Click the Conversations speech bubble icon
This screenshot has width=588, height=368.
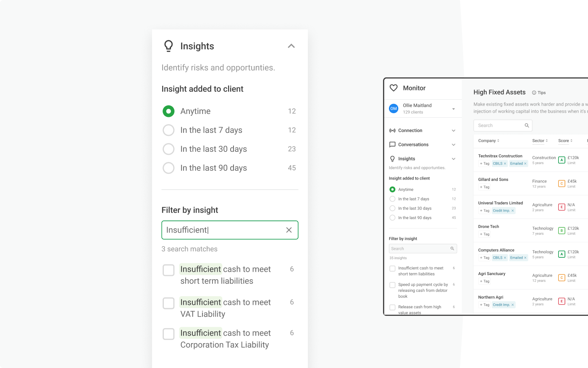tap(392, 145)
